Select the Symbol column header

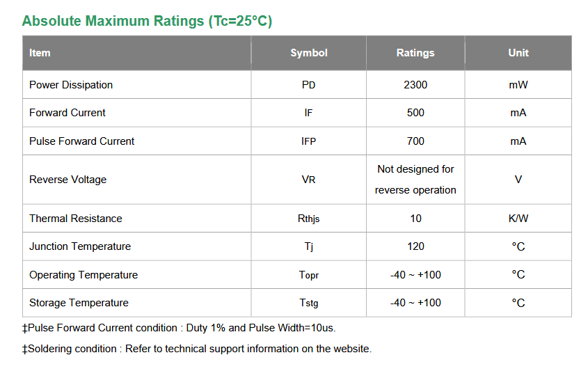[309, 53]
